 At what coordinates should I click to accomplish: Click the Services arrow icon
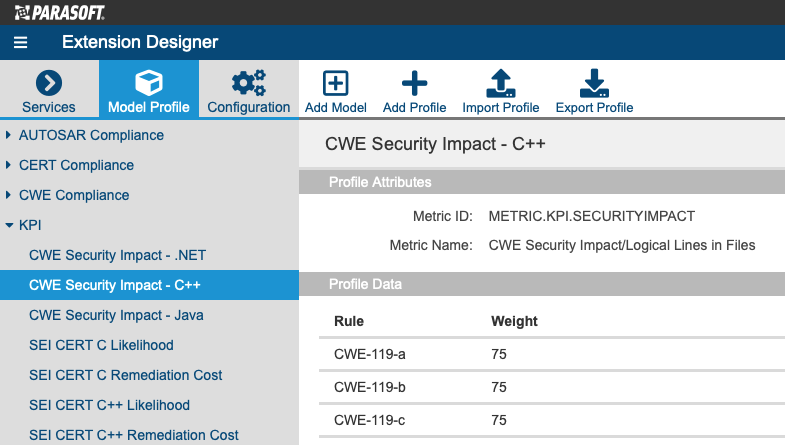[49, 83]
